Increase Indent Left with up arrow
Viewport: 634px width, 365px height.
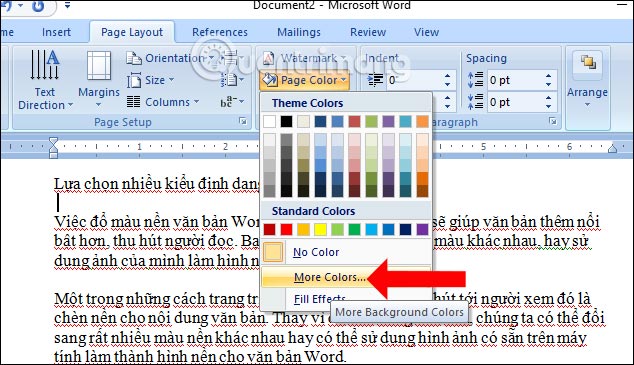(447, 76)
